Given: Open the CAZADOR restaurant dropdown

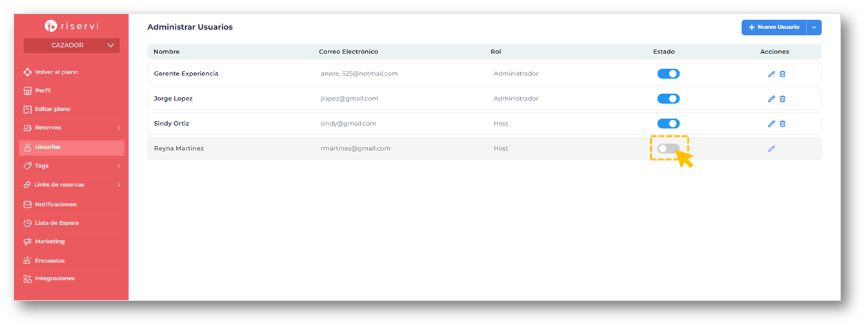Looking at the screenshot, I should (x=72, y=46).
